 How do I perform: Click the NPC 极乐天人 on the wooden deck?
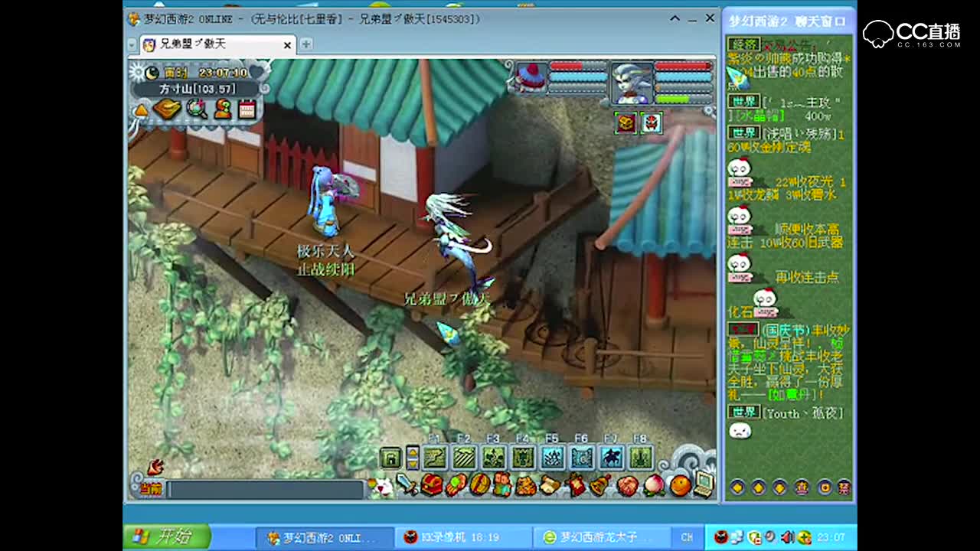(327, 202)
